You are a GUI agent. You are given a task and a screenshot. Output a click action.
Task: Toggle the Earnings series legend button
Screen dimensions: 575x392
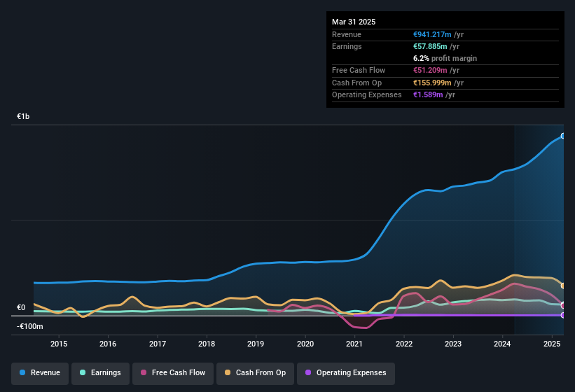click(x=100, y=373)
